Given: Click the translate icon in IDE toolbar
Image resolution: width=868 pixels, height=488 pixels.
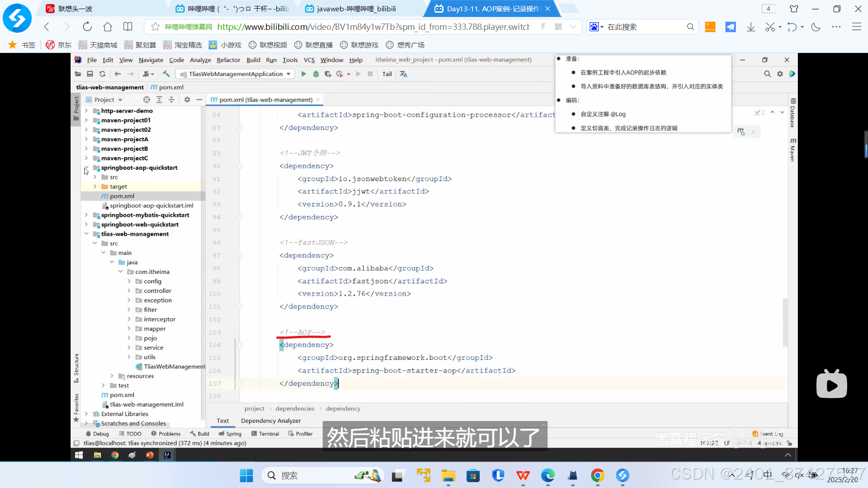Looking at the screenshot, I should click(403, 74).
